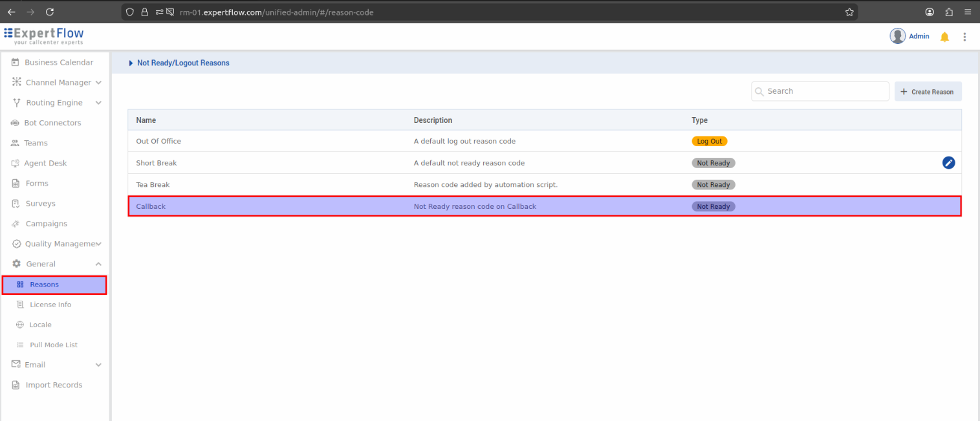The width and height of the screenshot is (980, 421).
Task: Bookmark page with the star icon
Action: click(849, 12)
